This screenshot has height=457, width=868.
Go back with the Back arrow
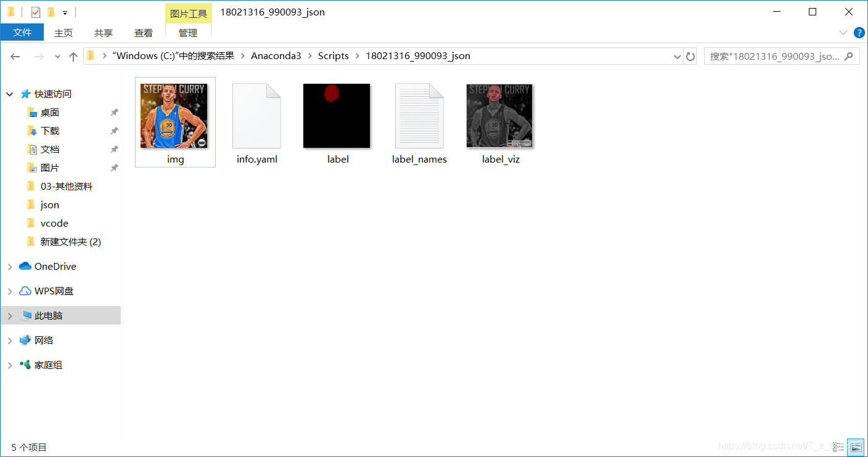tap(15, 56)
